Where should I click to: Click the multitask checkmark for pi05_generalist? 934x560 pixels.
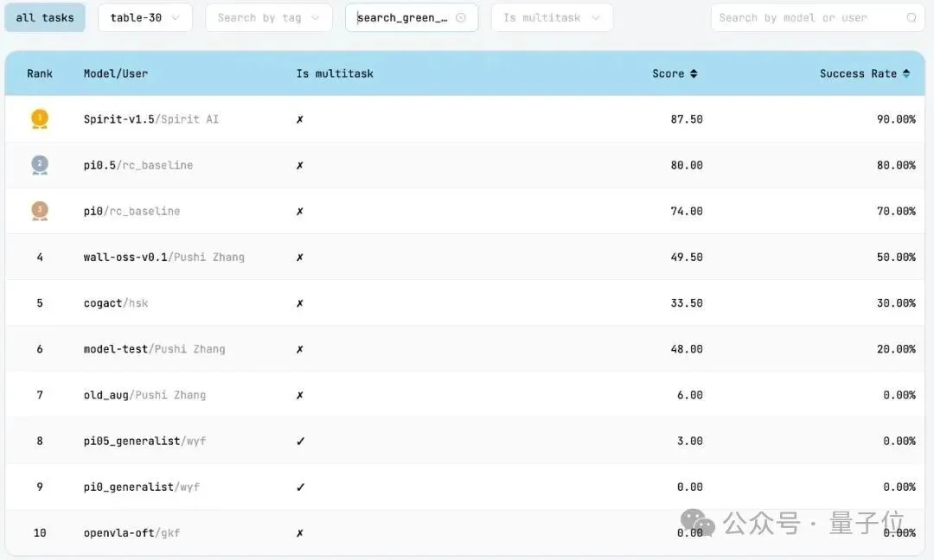pos(299,441)
